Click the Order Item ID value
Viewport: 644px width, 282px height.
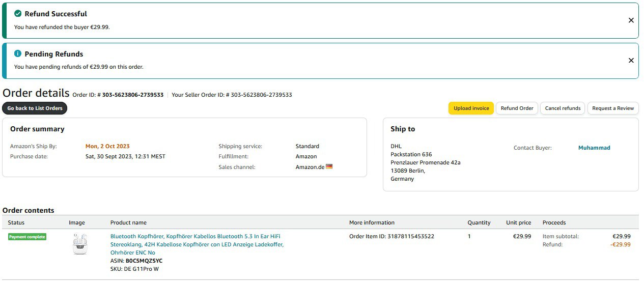pos(411,236)
